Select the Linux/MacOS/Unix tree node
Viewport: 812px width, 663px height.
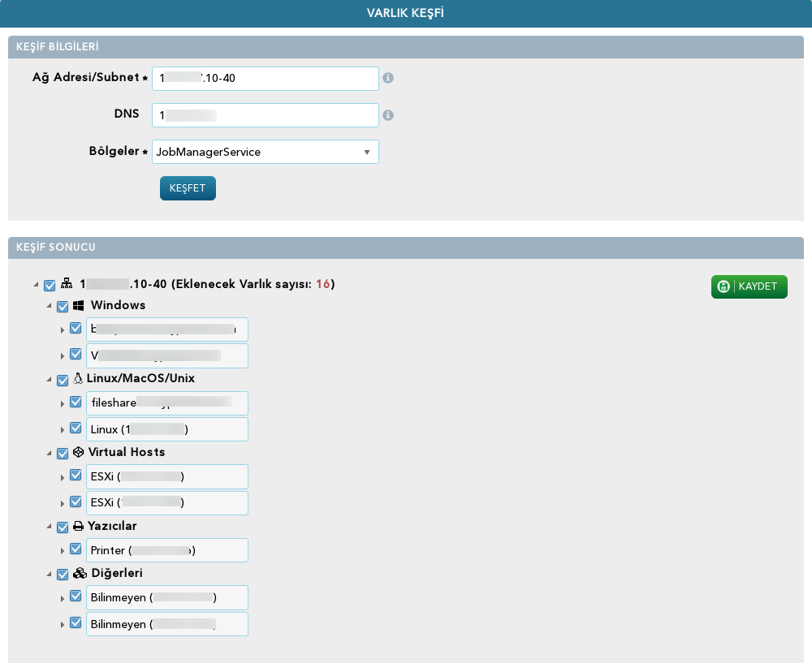[x=140, y=378]
